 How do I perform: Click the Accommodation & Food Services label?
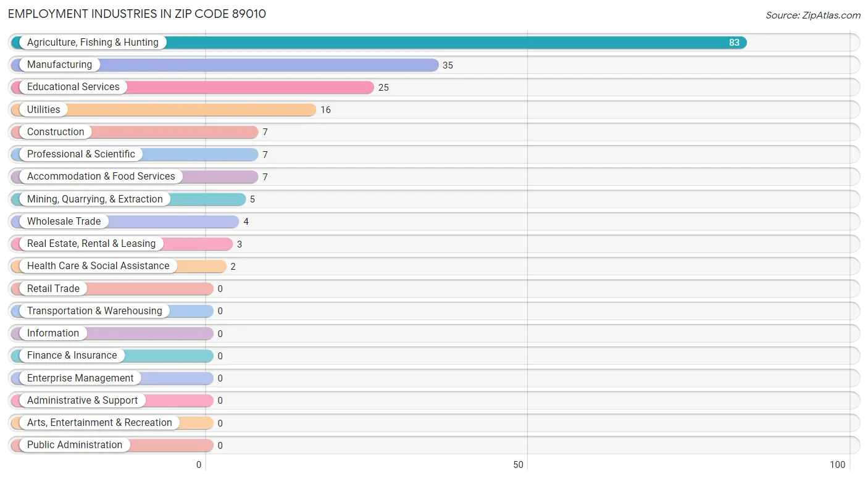101,177
